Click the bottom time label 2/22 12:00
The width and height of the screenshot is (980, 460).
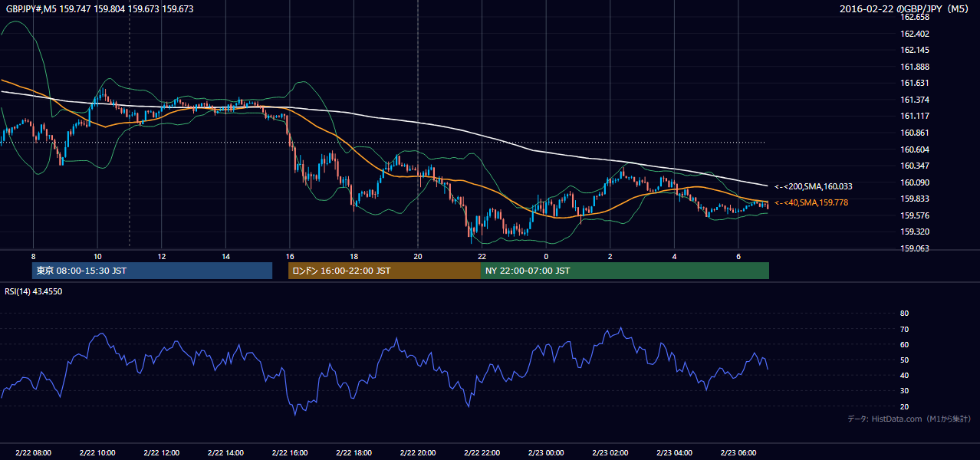(x=162, y=453)
